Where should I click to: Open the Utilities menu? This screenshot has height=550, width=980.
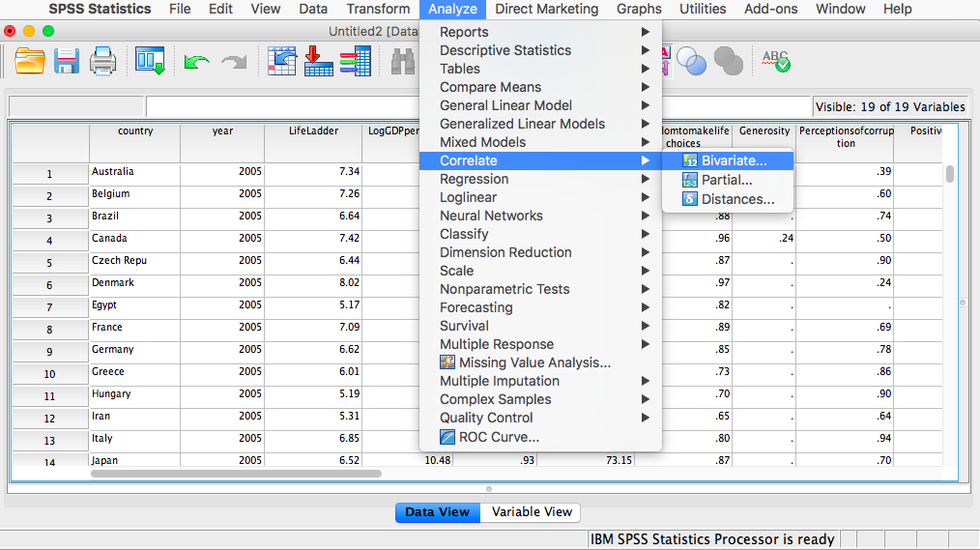tap(703, 9)
